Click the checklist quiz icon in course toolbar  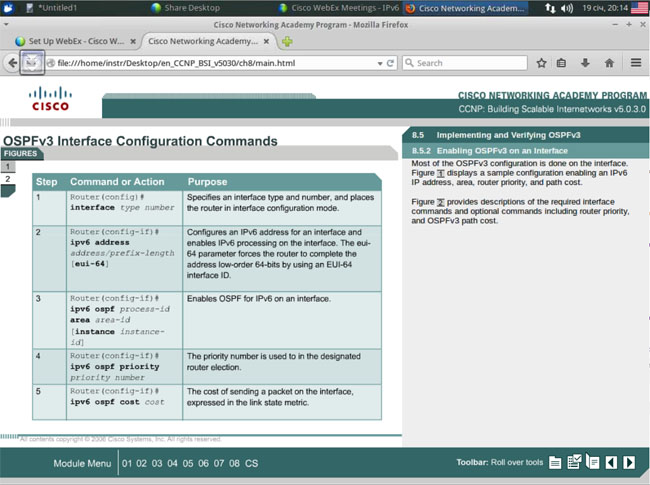(574, 462)
